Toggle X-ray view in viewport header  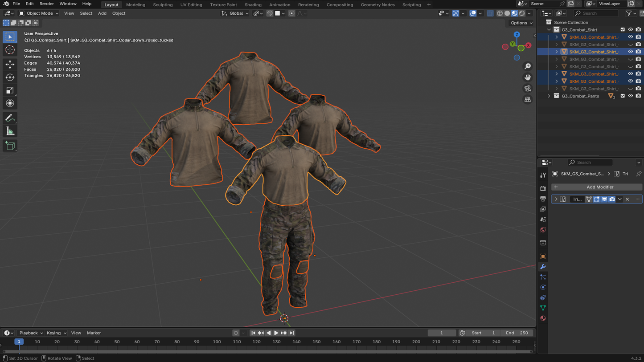tap(490, 13)
